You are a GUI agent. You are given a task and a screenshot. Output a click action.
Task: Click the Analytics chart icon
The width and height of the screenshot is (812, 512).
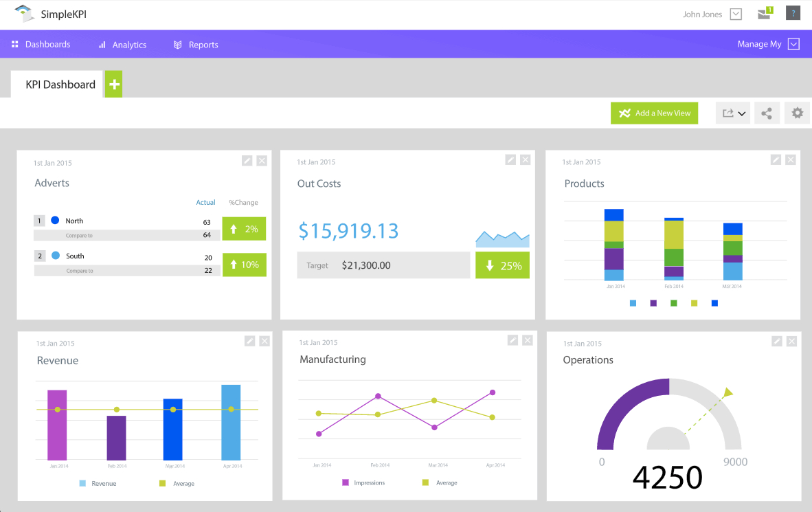click(x=102, y=44)
